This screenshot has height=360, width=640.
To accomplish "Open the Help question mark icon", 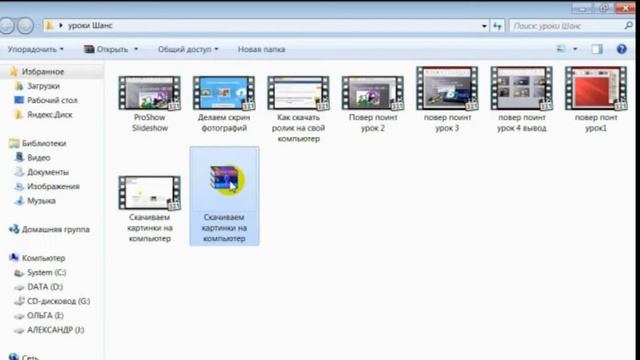I will tap(621, 49).
